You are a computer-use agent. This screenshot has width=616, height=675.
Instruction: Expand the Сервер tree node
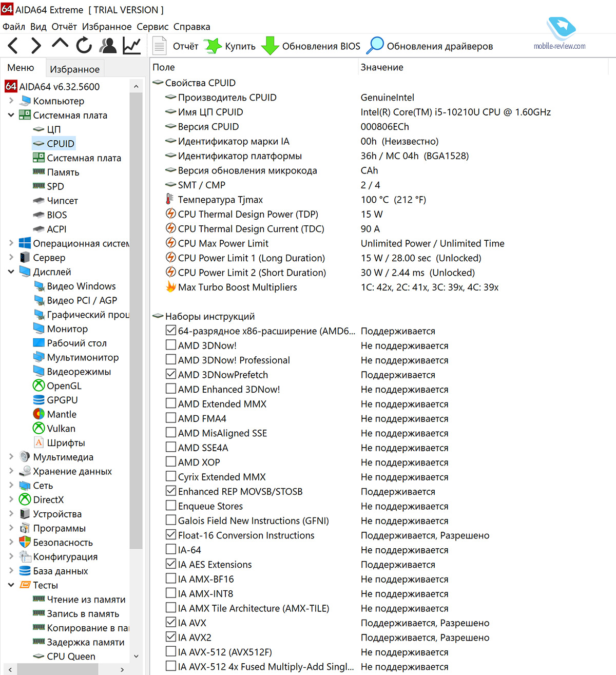[x=11, y=257]
